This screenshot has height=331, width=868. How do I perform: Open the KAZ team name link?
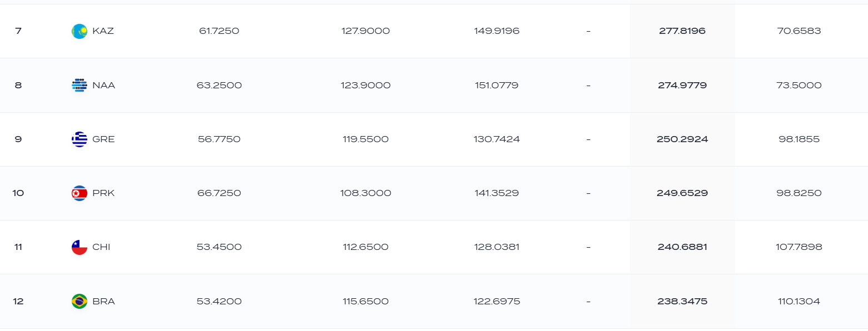(103, 31)
